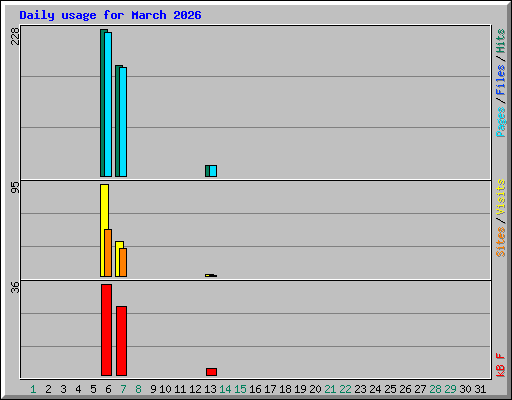
Task: Click day label '1' on the axis
Action: (33, 389)
